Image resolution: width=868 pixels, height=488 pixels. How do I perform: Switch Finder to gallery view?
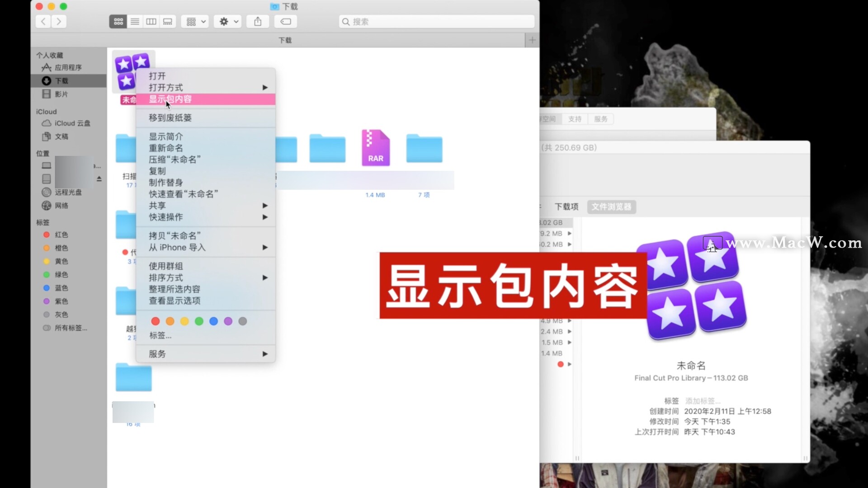168,21
